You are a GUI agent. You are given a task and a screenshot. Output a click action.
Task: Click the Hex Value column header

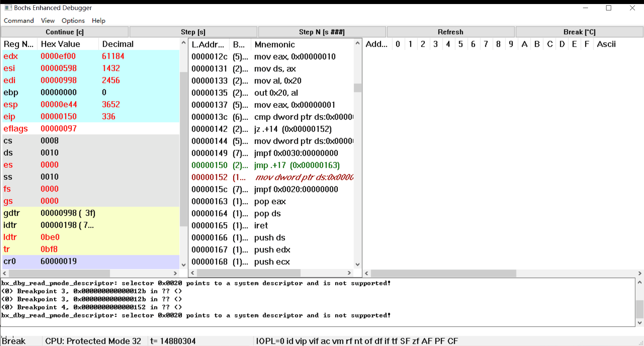pos(60,44)
